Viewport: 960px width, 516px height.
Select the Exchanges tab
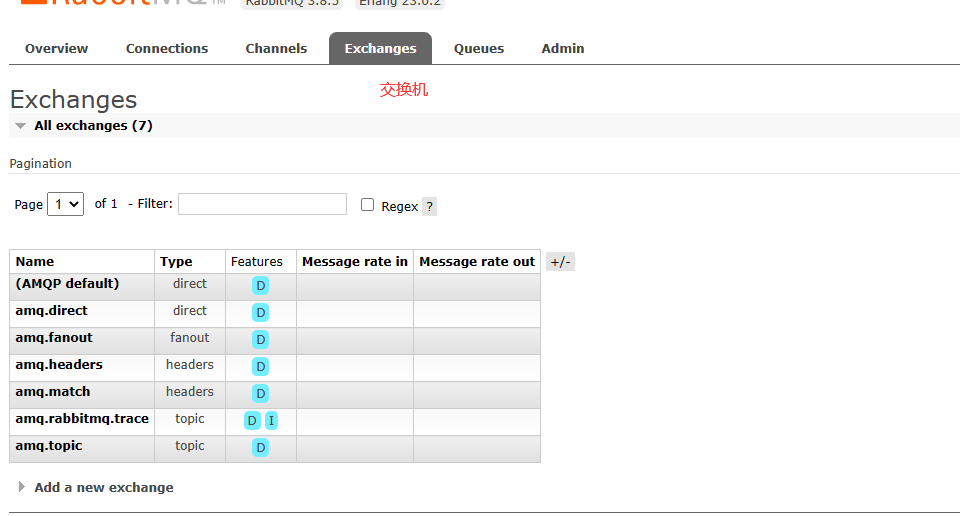pyautogui.click(x=380, y=48)
